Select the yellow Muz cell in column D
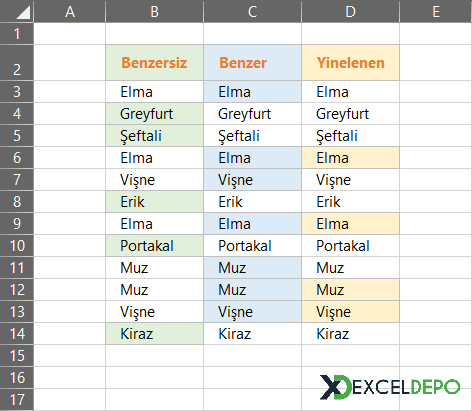 pyautogui.click(x=350, y=290)
